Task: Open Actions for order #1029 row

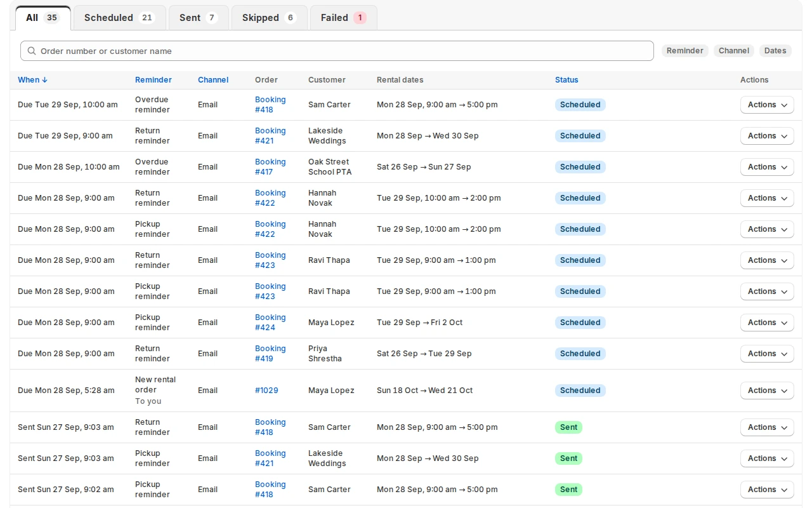Action: (767, 391)
